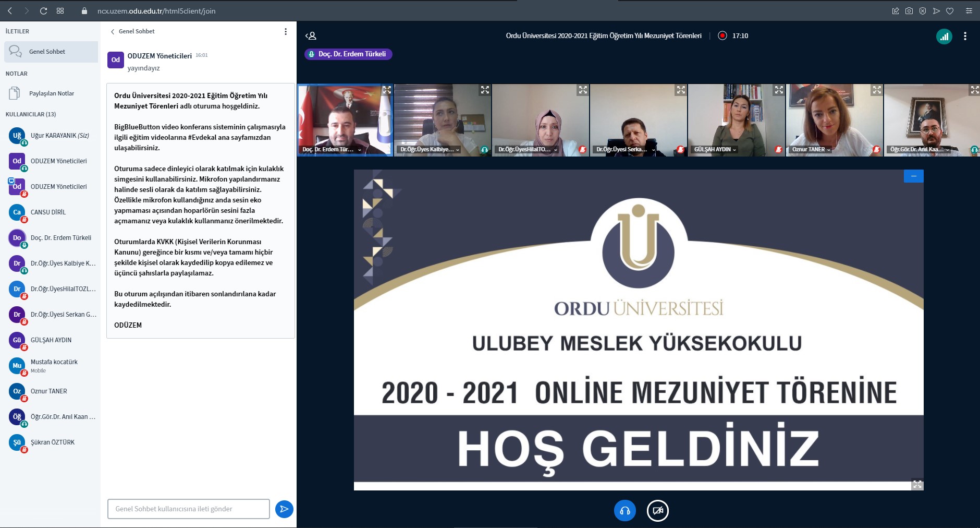Click the Mu user avatar circle
Viewport: 980px width, 528px height.
click(x=17, y=366)
